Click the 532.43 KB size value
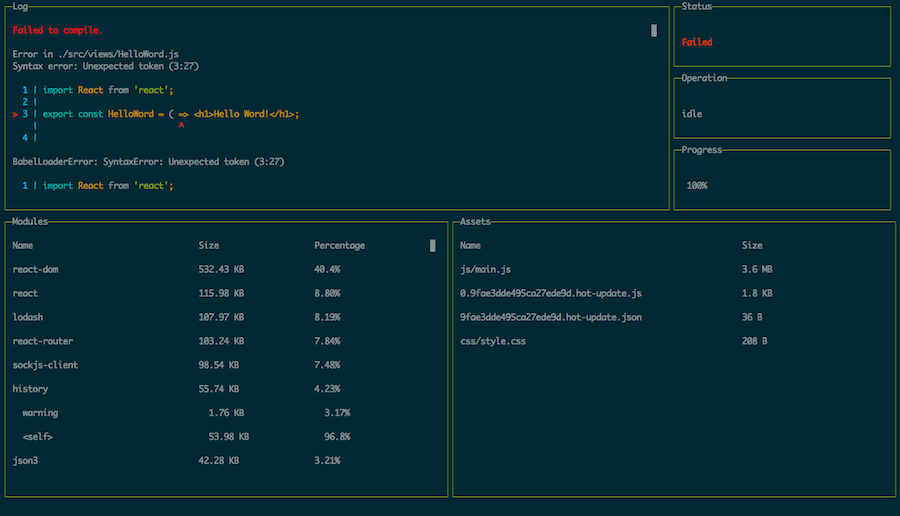The width and height of the screenshot is (900, 516). click(x=221, y=269)
